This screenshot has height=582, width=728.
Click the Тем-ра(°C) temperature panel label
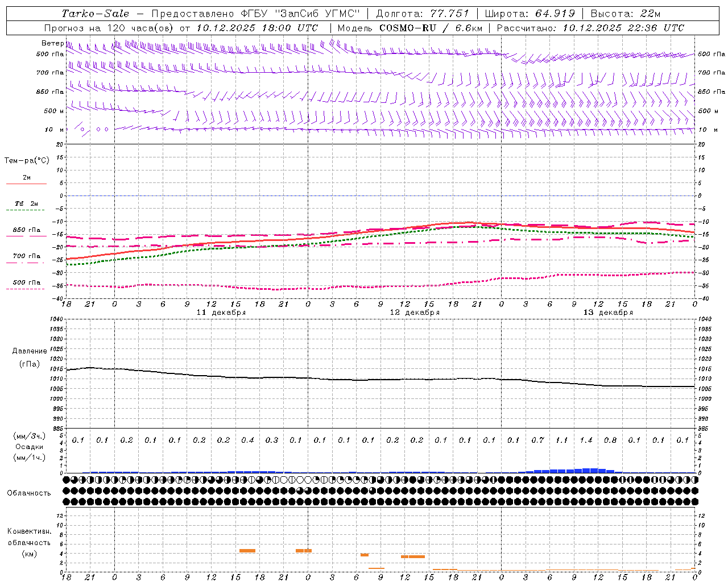[x=27, y=161]
